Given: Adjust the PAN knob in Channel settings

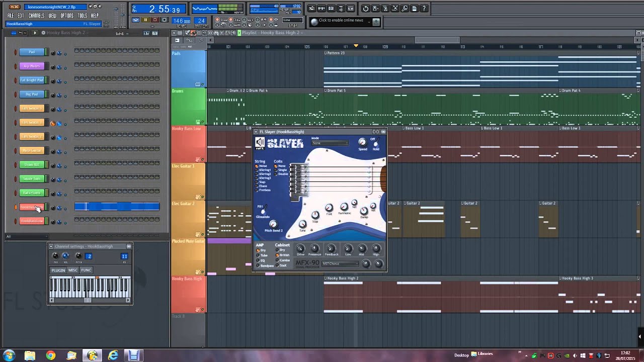Looking at the screenshot, I should 55,256.
